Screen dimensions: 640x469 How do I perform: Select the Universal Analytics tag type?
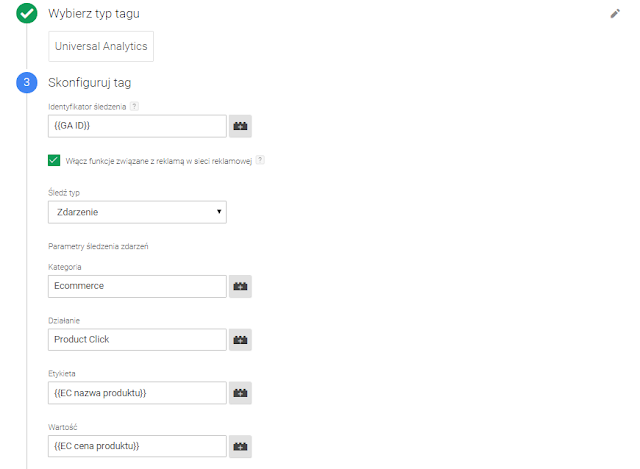[x=101, y=46]
